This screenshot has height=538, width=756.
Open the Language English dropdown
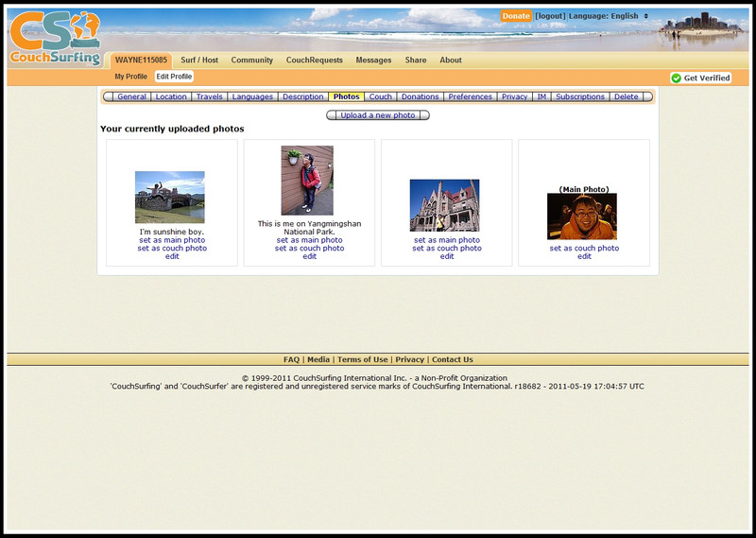pyautogui.click(x=609, y=16)
